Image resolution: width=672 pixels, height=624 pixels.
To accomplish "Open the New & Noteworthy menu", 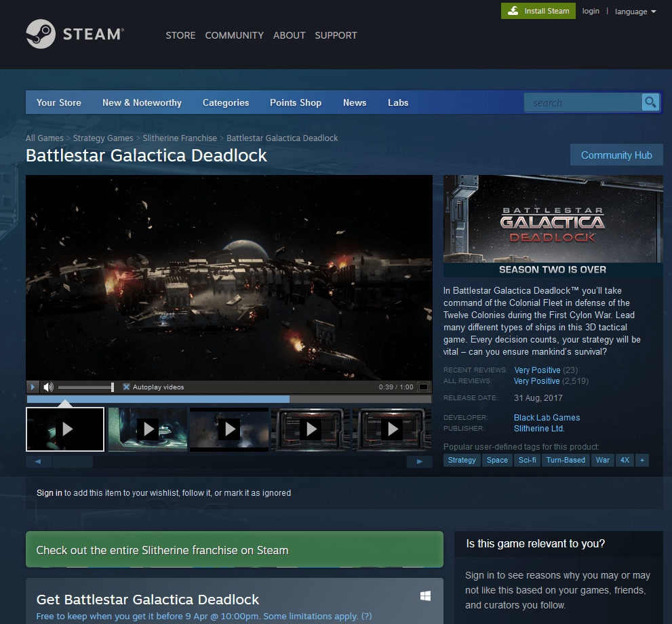I will [x=142, y=102].
